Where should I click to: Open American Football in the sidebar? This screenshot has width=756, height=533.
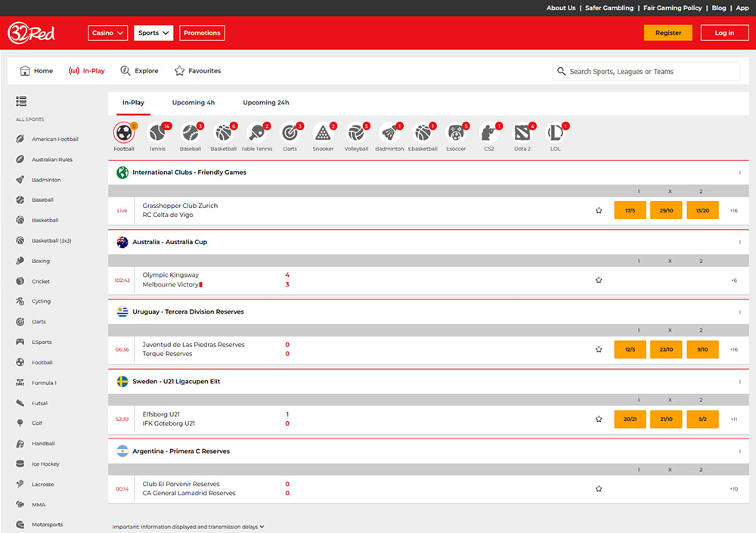[x=47, y=139]
